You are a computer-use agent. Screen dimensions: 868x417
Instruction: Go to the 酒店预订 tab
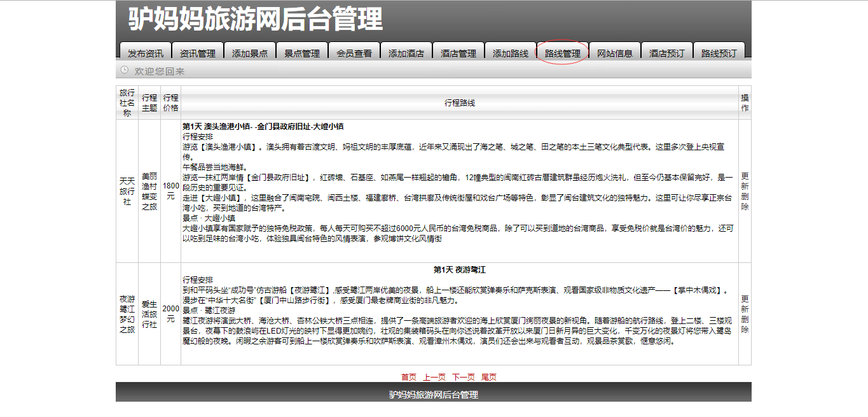tap(667, 52)
